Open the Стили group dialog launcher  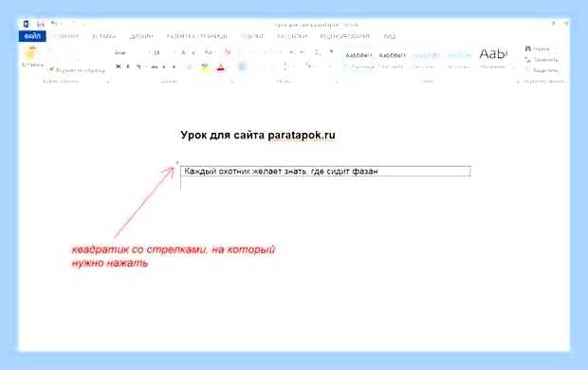(x=518, y=82)
